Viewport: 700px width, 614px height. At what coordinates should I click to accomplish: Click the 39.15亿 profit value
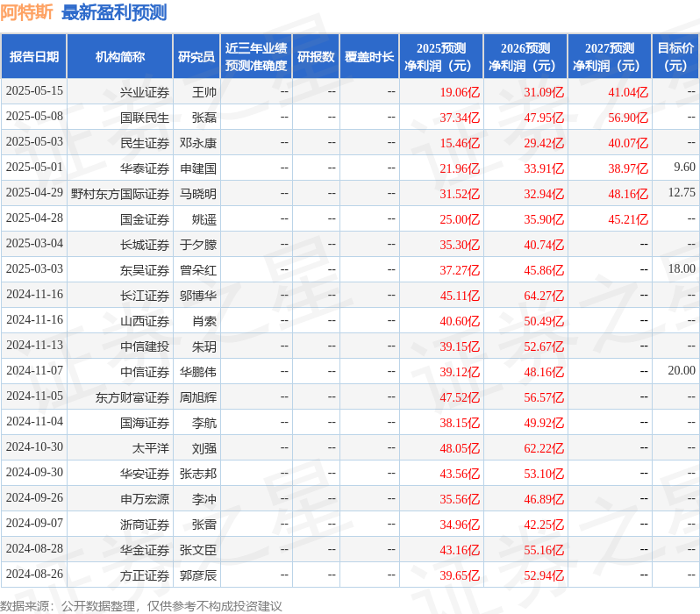click(x=460, y=347)
